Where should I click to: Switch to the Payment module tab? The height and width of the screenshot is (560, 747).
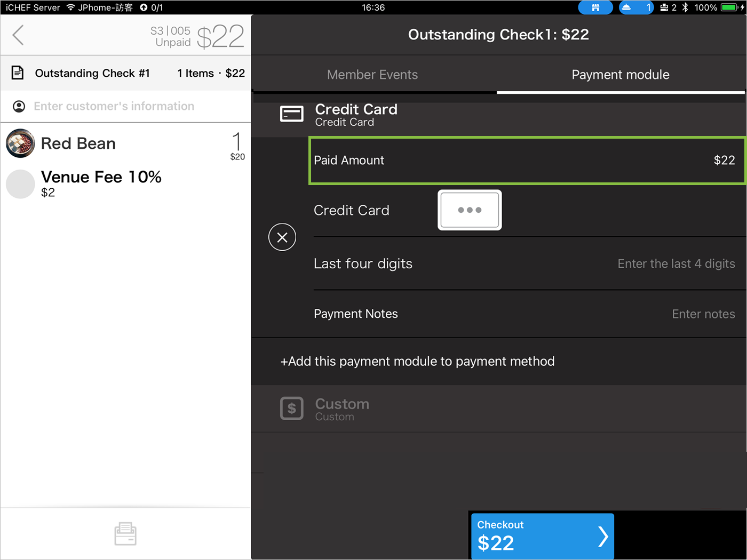click(620, 75)
